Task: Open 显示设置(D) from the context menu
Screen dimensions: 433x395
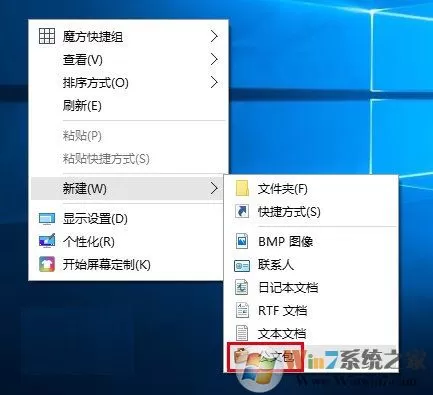Action: tap(127, 219)
